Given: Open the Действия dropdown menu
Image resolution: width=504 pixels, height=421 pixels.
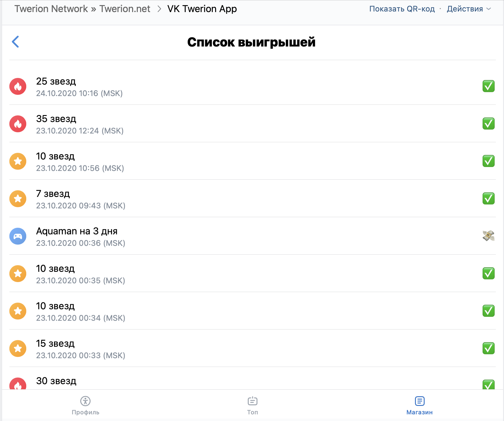Looking at the screenshot, I should (x=469, y=9).
